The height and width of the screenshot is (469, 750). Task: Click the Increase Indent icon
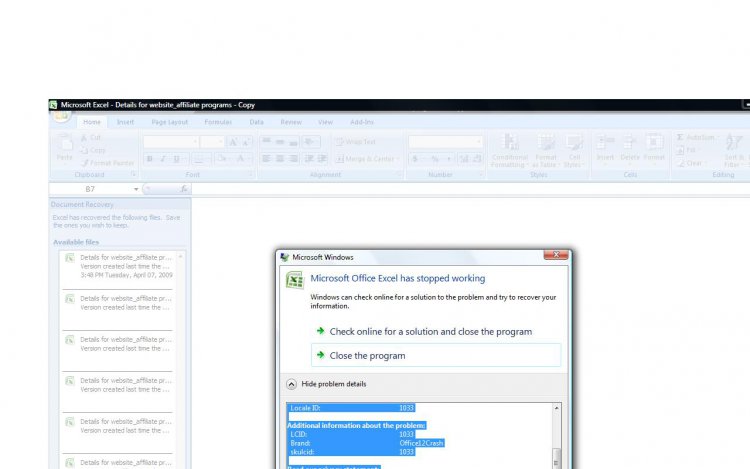322,159
